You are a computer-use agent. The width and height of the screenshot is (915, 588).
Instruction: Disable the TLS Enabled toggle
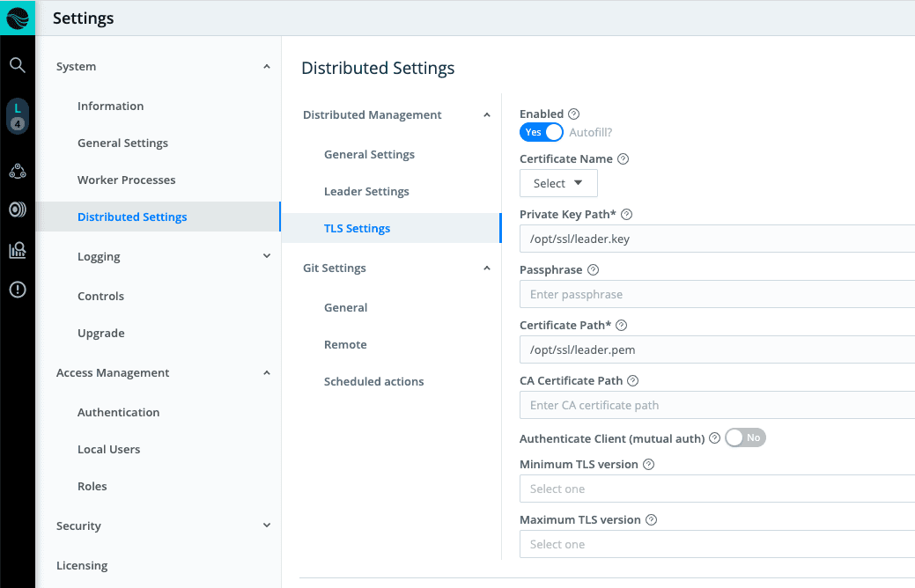click(x=541, y=132)
